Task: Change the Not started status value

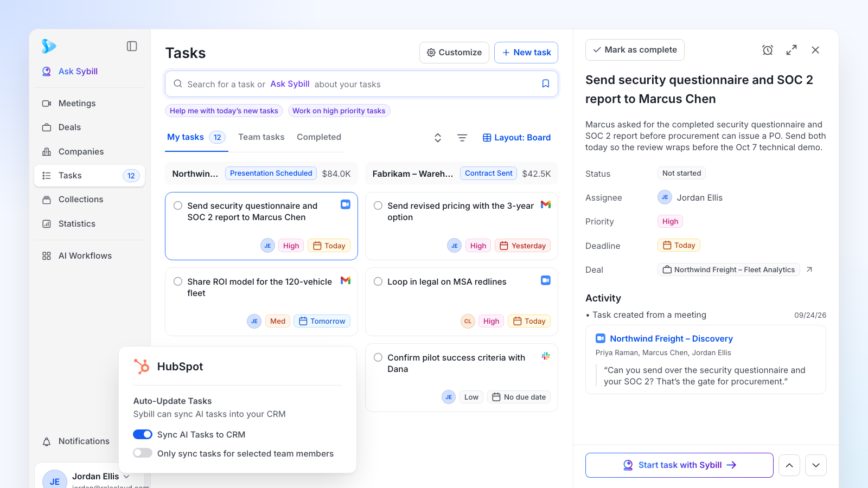Action: point(681,173)
